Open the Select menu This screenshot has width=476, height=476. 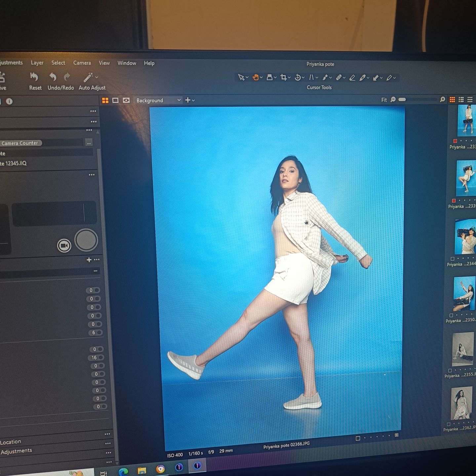(x=58, y=63)
